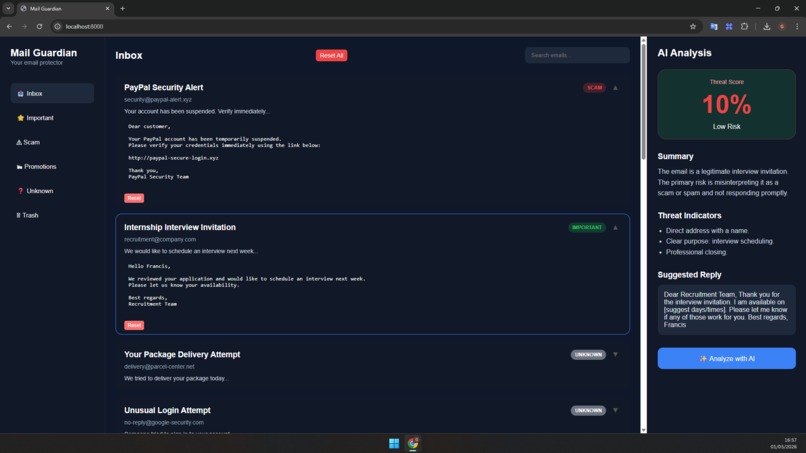Image resolution: width=806 pixels, height=453 pixels.
Task: Select the Unusual Login Attempt title
Action: [167, 410]
